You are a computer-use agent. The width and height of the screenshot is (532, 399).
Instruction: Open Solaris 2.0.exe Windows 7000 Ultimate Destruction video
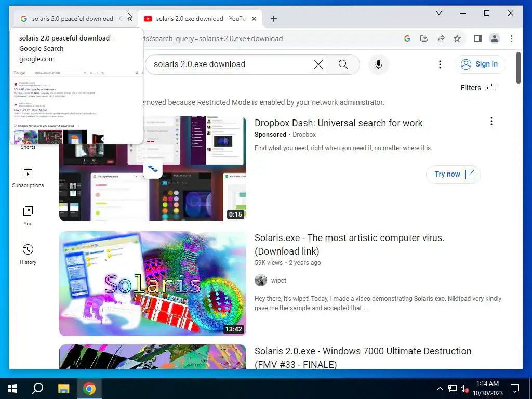363,357
